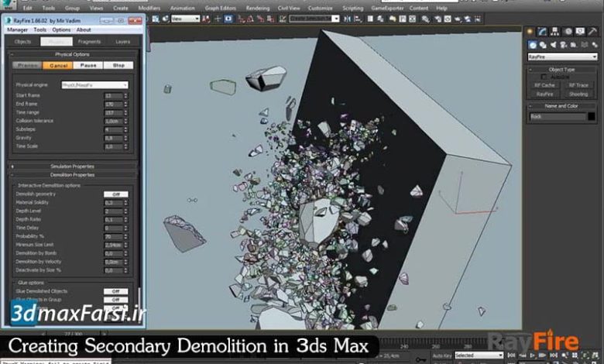Screen dimensions: 604x364
Task: Select the Cameras category icon
Action: point(564,45)
